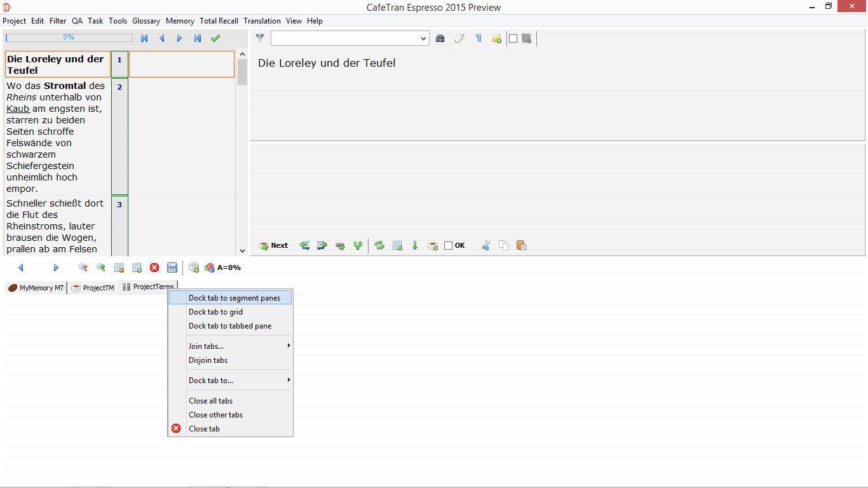Click the green circular arrows icon

pyautogui.click(x=379, y=246)
